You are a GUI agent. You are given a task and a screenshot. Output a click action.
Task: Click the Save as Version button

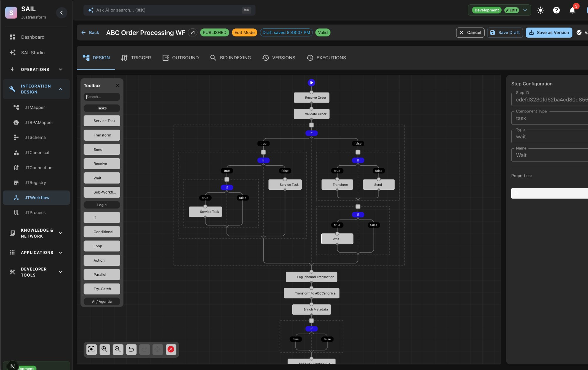pyautogui.click(x=549, y=33)
